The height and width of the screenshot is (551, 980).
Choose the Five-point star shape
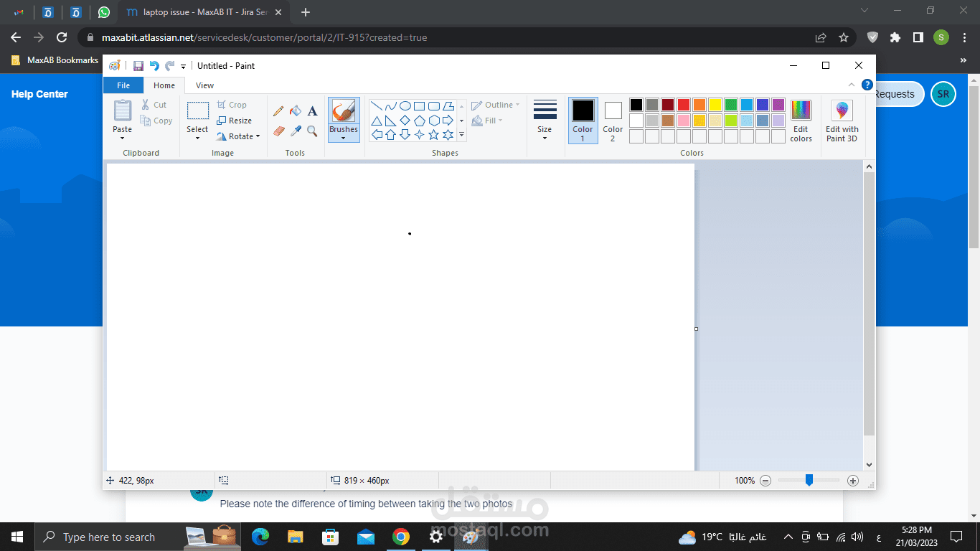pos(434,134)
